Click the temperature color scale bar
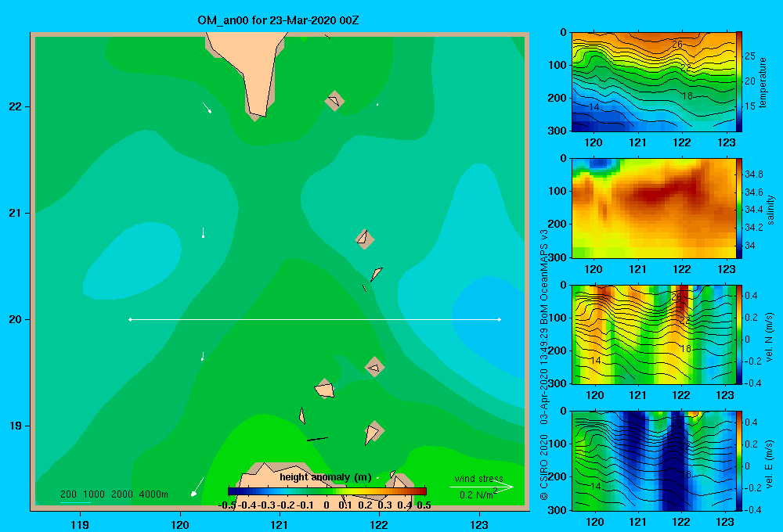 tap(739, 81)
